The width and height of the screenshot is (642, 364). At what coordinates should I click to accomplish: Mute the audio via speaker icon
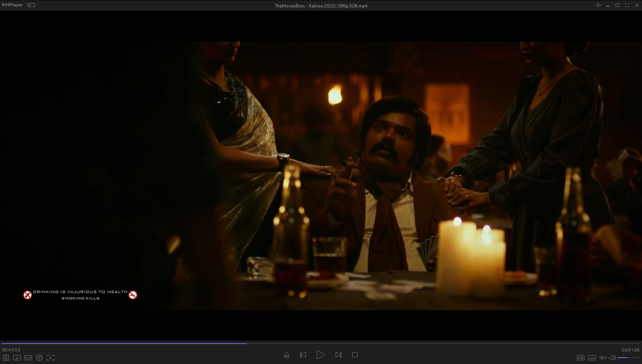[x=612, y=358]
